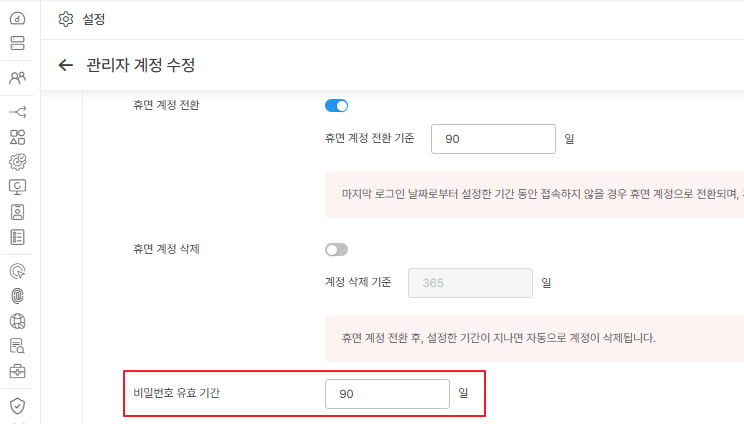744x424 pixels.
Task: Click the fingerprint icon in sidebar
Action: (17, 296)
